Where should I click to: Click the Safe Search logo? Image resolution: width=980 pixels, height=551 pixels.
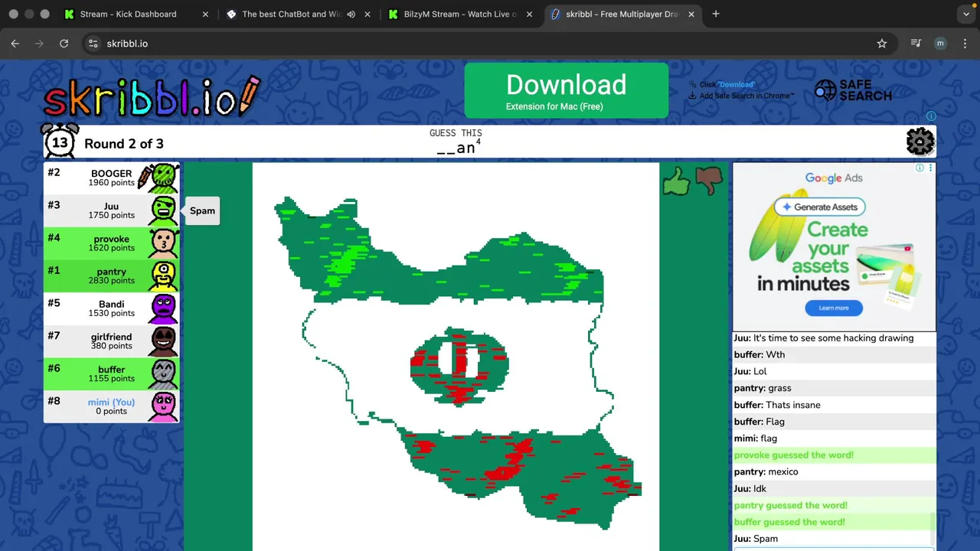pos(853,90)
